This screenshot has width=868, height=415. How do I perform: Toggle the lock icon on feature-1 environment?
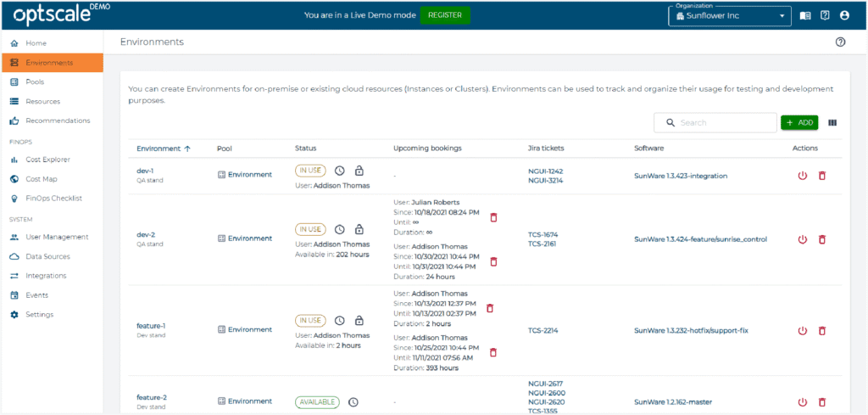[x=359, y=321]
